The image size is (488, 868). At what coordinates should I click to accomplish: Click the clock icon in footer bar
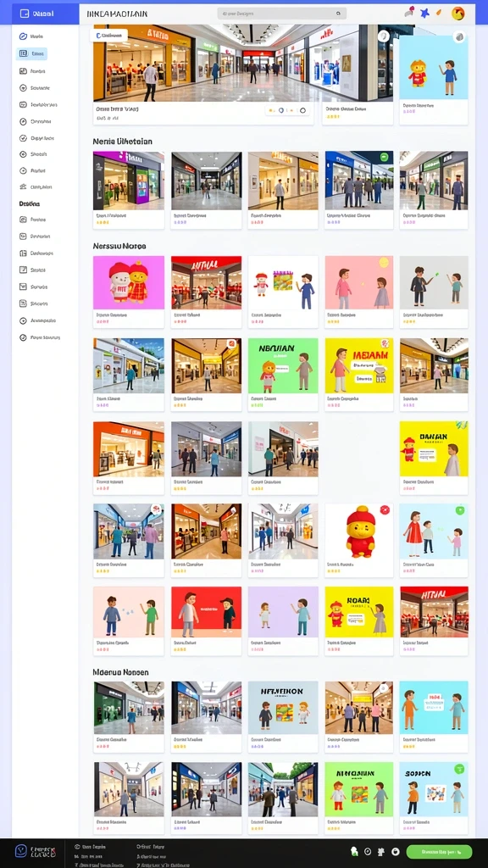[368, 851]
